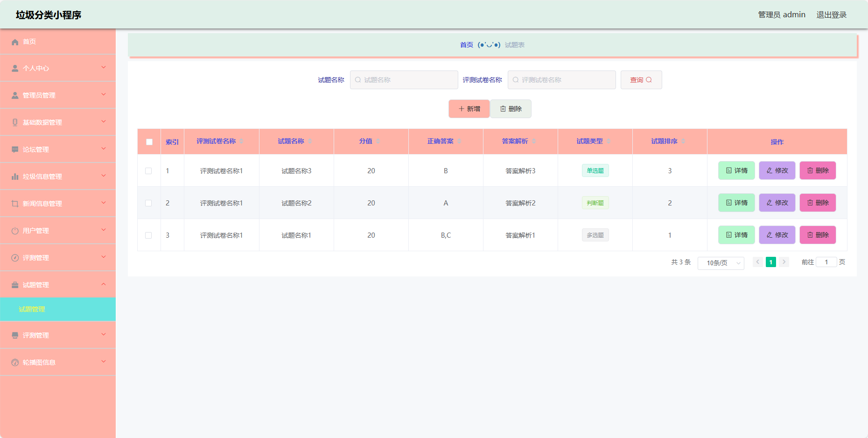Click the icon beside 轮播图信息
Viewport: 868px width, 438px height.
tap(15, 362)
